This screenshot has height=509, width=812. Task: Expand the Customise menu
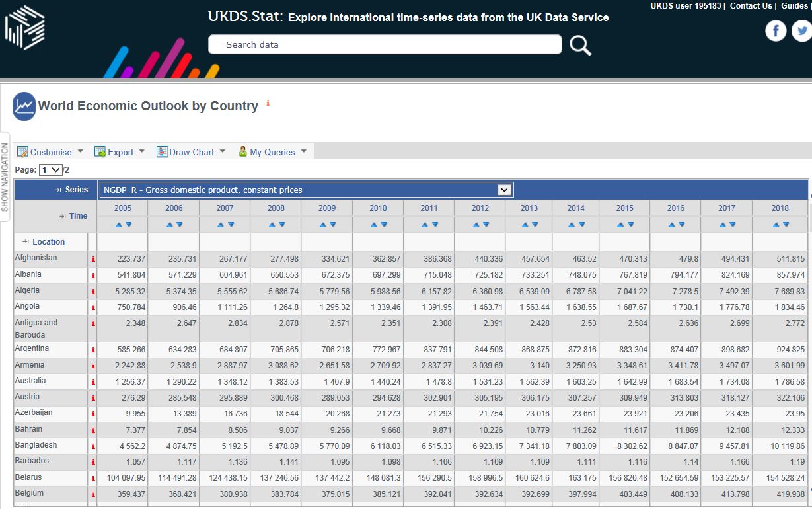point(50,152)
